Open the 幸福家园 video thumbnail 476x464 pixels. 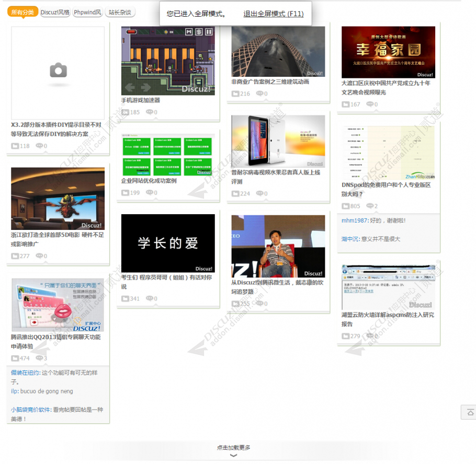pos(388,52)
